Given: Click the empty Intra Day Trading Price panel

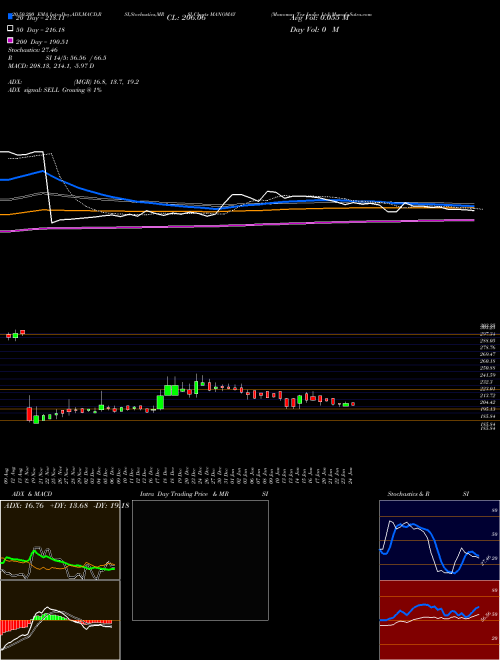Looking at the screenshot, I should pyautogui.click(x=200, y=560).
